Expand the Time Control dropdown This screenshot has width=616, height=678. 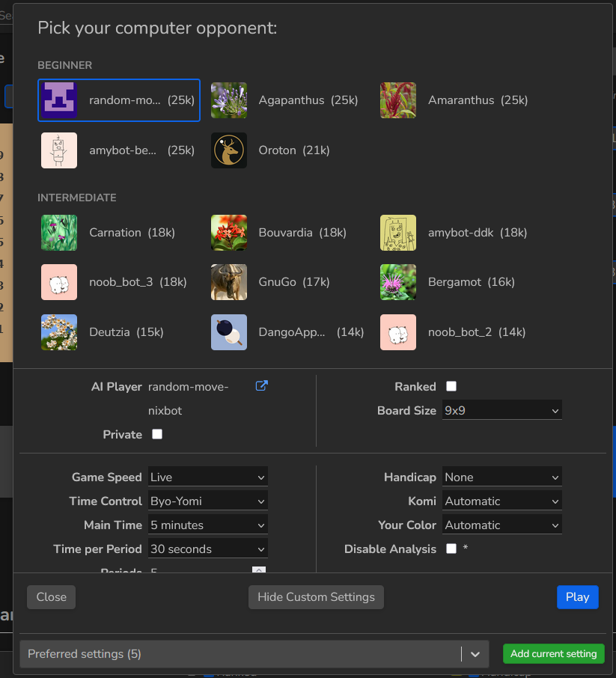coord(207,501)
